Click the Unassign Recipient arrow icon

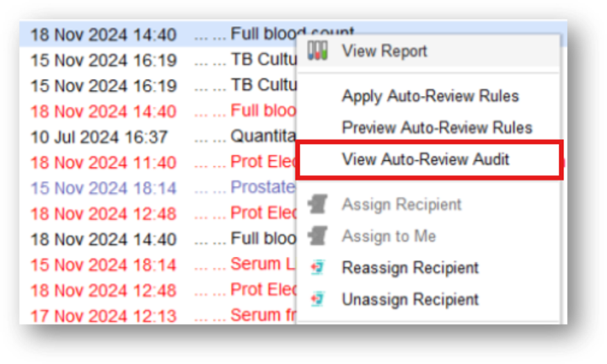[317, 299]
